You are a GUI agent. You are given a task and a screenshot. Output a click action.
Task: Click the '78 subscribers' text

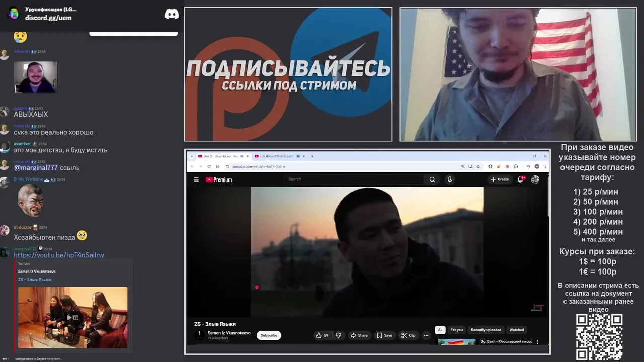(218, 338)
